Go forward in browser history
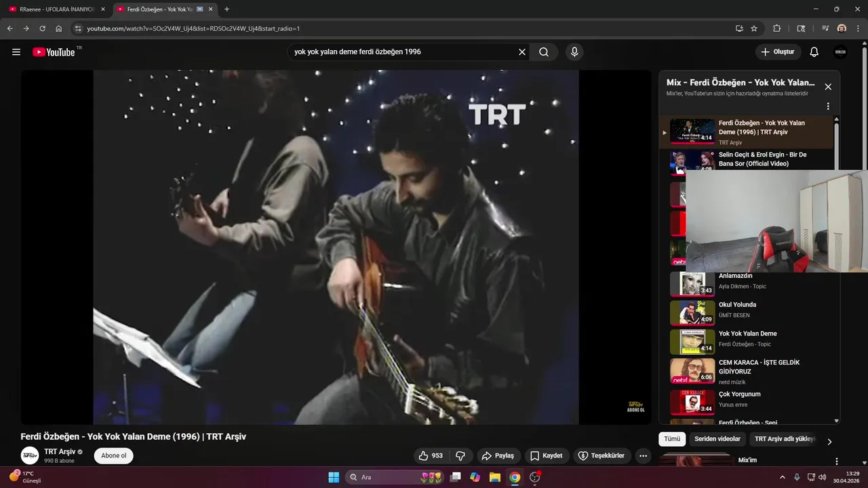 click(26, 28)
